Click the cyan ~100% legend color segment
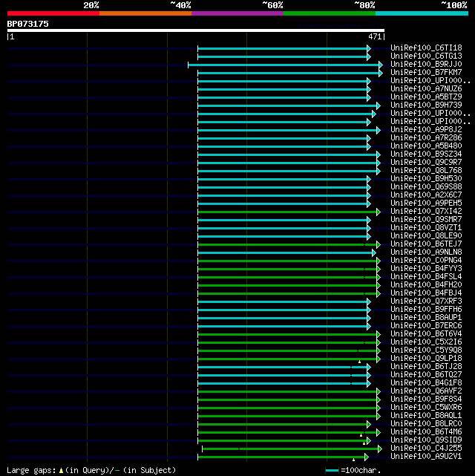This screenshot has width=475, height=476. [422, 13]
